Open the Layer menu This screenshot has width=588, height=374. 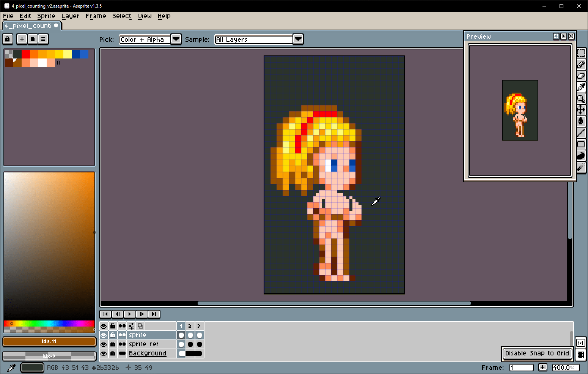click(70, 16)
